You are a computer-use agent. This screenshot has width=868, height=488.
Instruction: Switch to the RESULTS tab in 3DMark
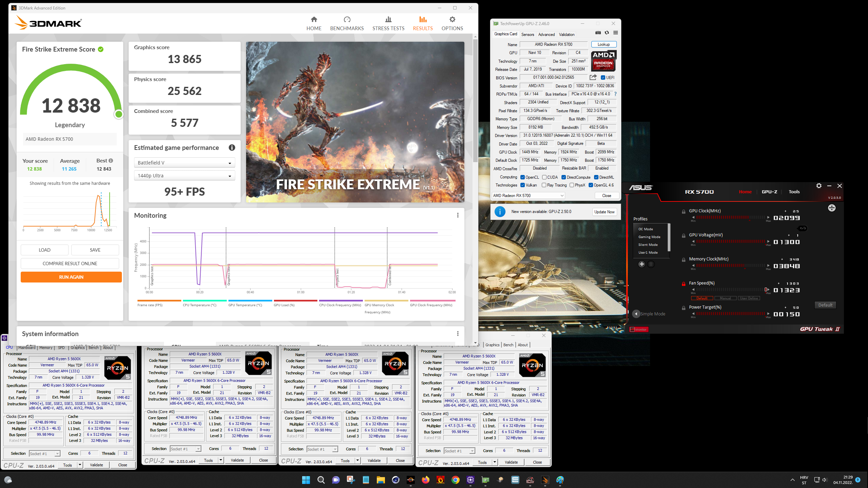coord(423,23)
